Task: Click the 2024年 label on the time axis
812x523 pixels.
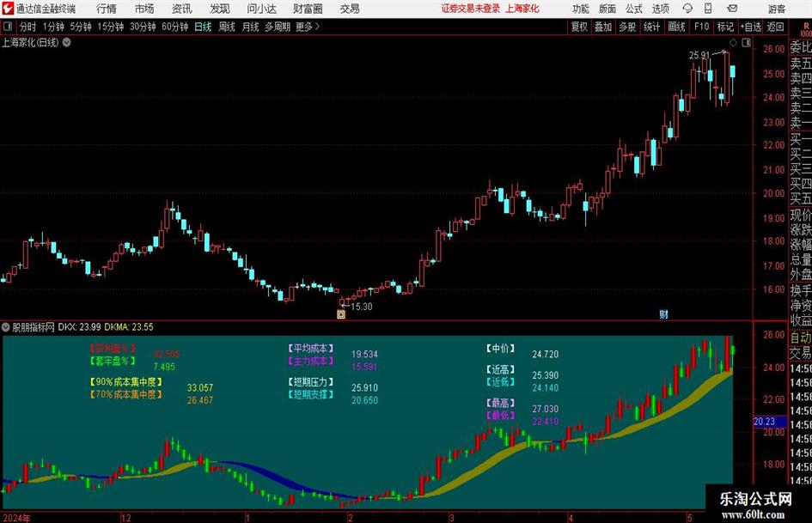Action: (16, 518)
